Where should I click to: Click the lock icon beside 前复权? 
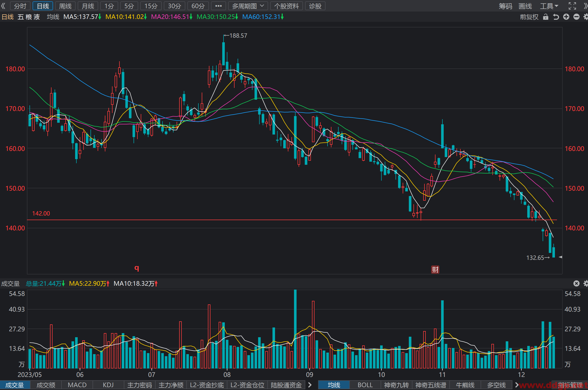click(546, 17)
